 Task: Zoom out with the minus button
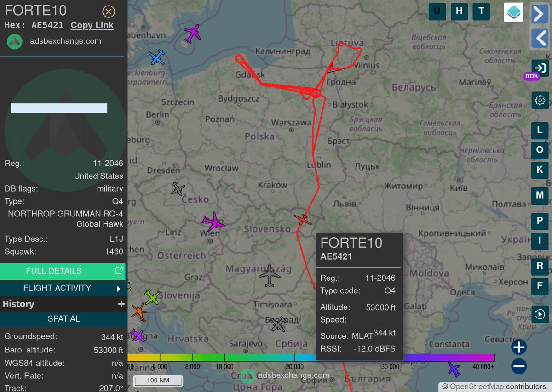pos(519,366)
